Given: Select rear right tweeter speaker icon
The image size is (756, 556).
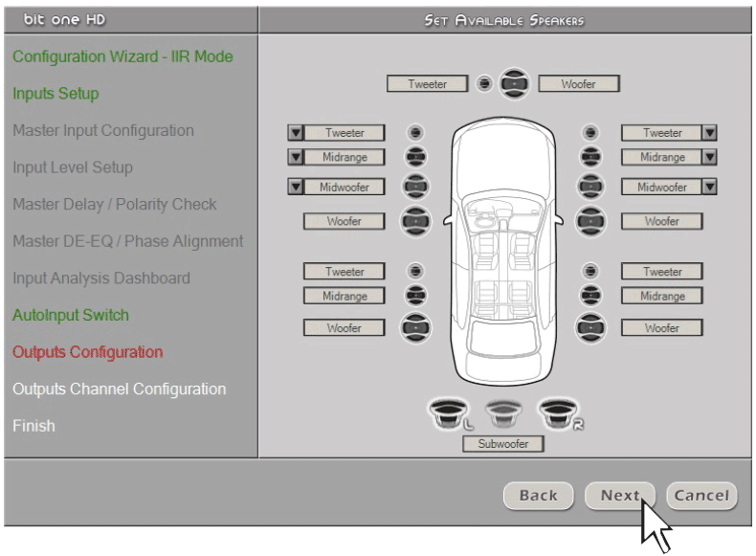Looking at the screenshot, I should (x=590, y=271).
